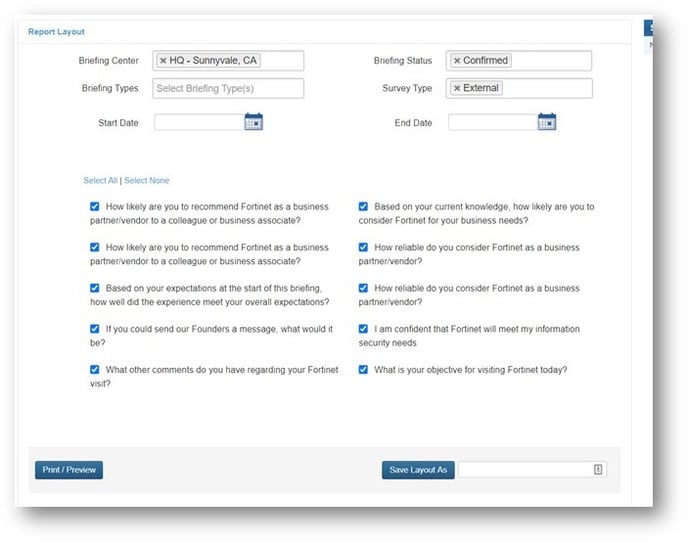
Task: Uncheck "What is your objective for visiting Fortinet today?"
Action: (364, 369)
